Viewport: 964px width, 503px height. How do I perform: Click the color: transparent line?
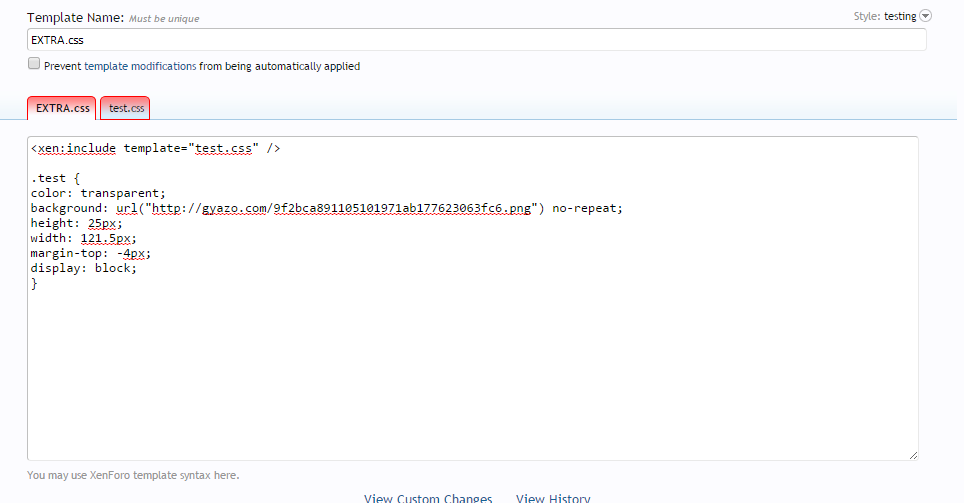(x=98, y=194)
